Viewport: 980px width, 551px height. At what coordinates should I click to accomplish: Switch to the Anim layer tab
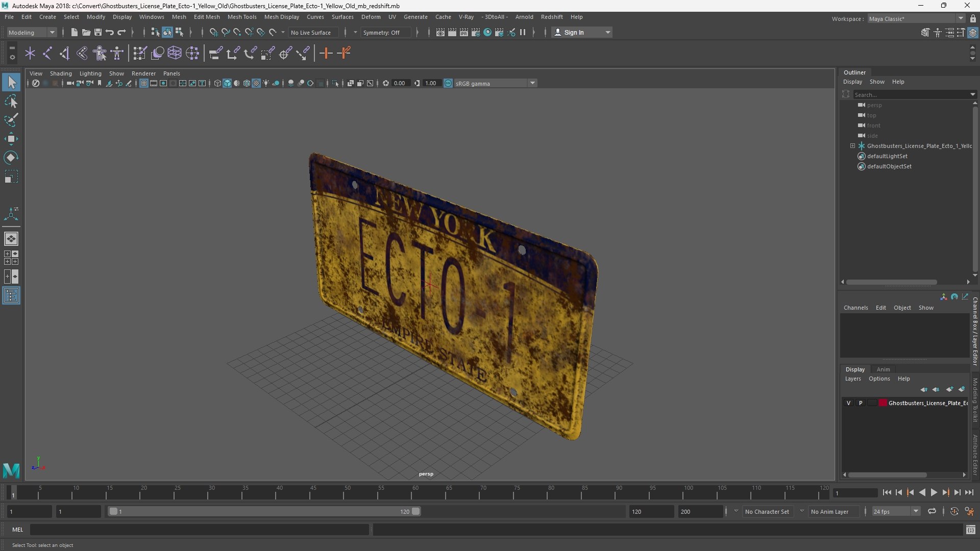883,369
